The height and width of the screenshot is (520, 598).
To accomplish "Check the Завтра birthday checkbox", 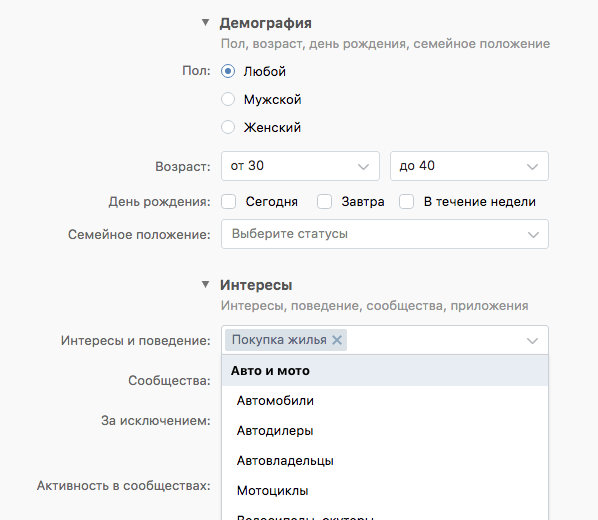I will click(x=325, y=201).
